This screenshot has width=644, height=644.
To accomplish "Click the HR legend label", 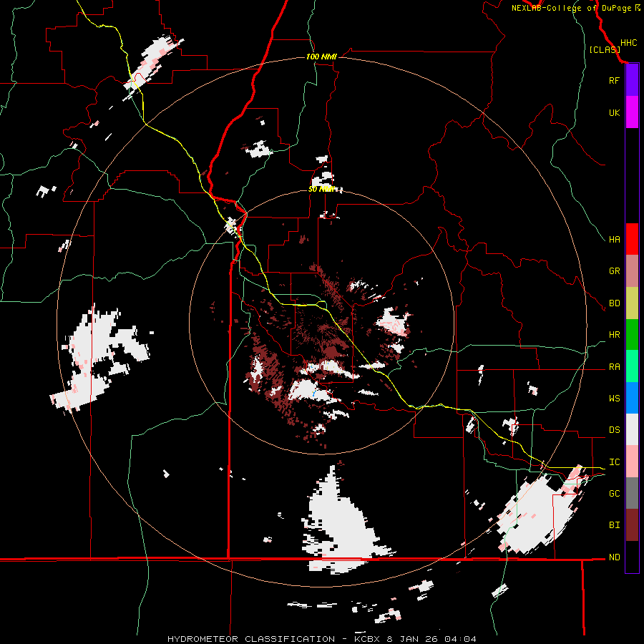I will pyautogui.click(x=614, y=335).
